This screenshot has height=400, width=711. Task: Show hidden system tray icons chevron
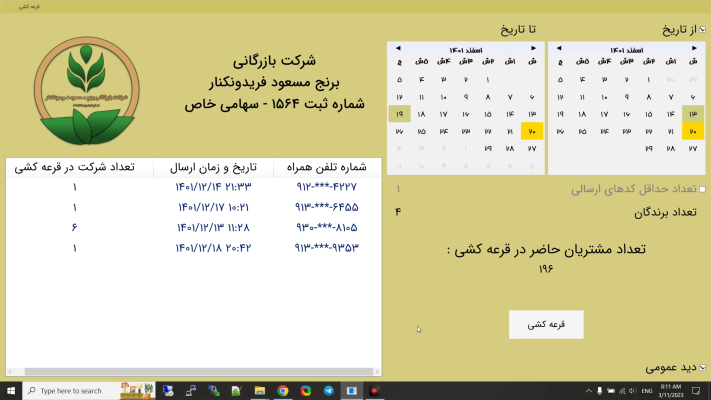coord(589,391)
